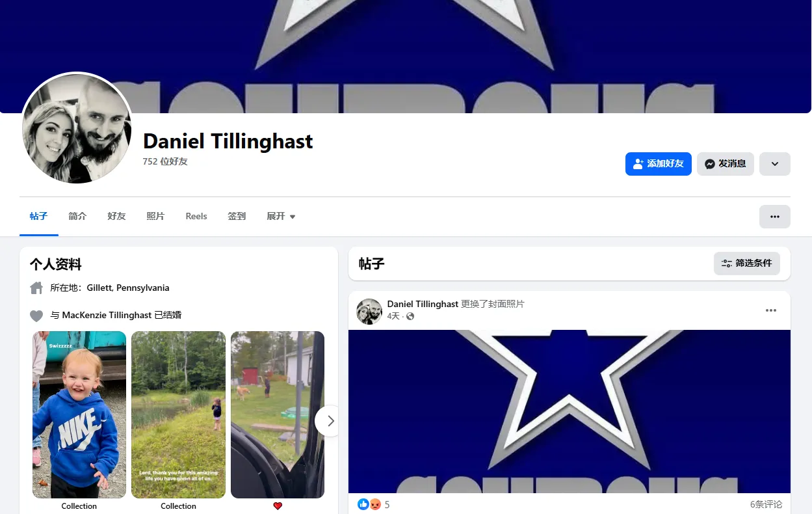
Task: Show next featured collections with the right arrow
Action: pos(330,421)
